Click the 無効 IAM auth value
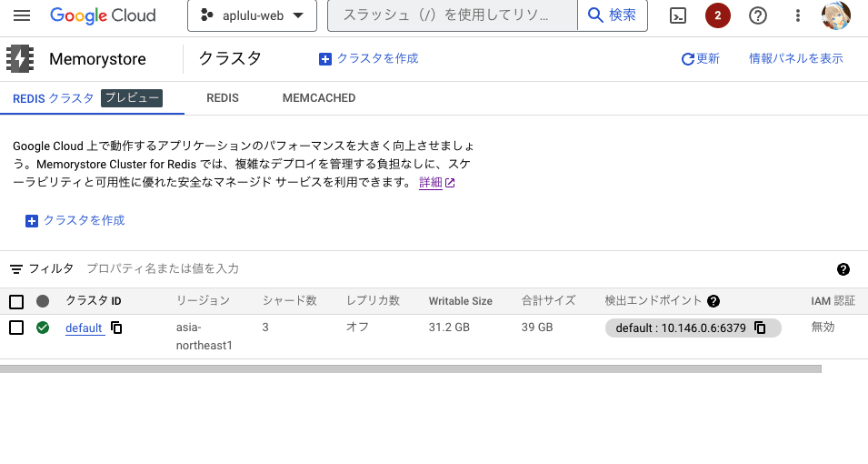This screenshot has height=464, width=868. pyautogui.click(x=823, y=327)
